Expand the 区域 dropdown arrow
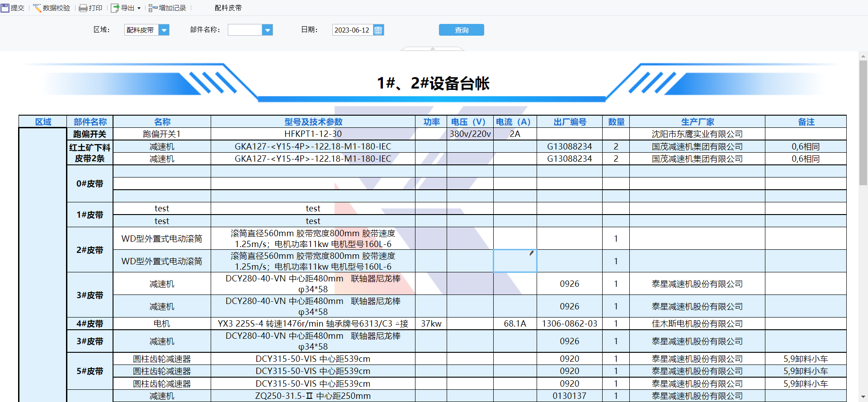868x402 pixels. click(x=164, y=30)
